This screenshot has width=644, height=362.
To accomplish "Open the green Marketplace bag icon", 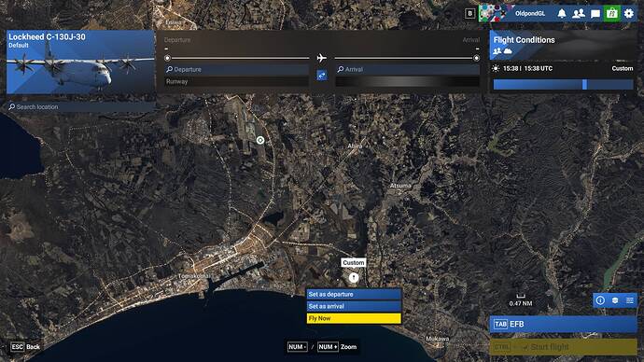I will 612,14.
